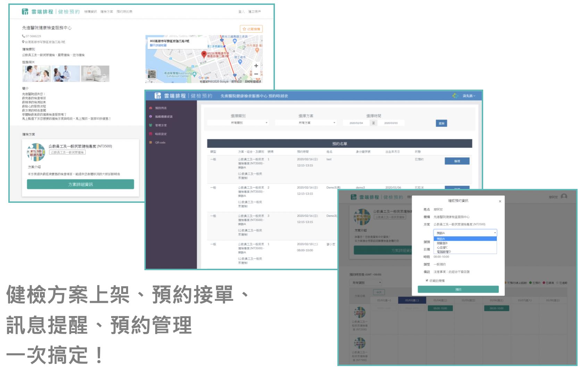Expand the combination dropdown in confirm dialog

465,233
